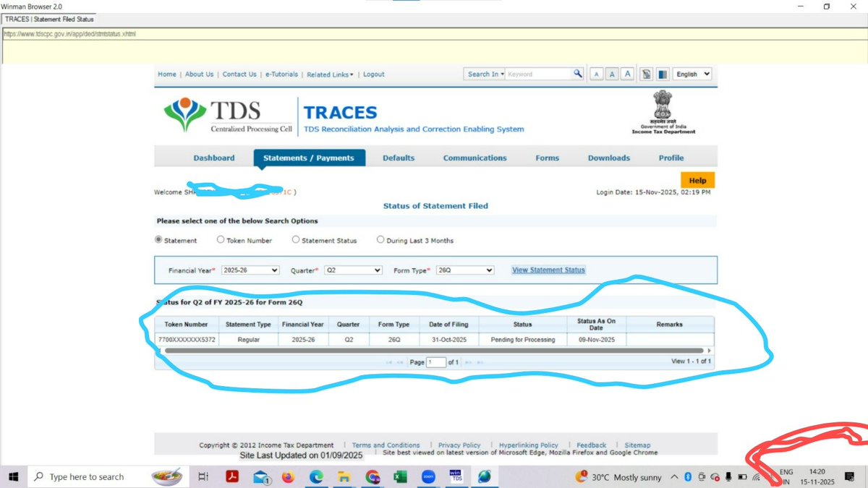
Task: Click token number 7700XXXXXXX5372
Action: tap(187, 339)
